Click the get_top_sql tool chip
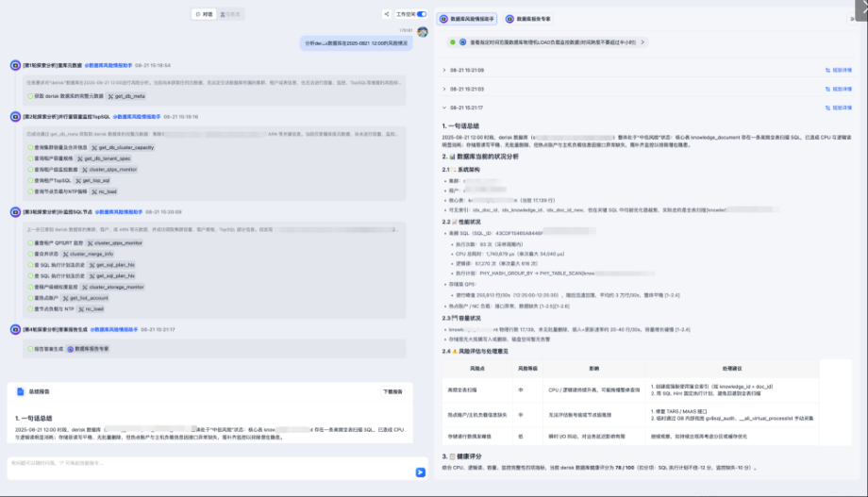Image resolution: width=868 pixels, height=497 pixels. 95,180
